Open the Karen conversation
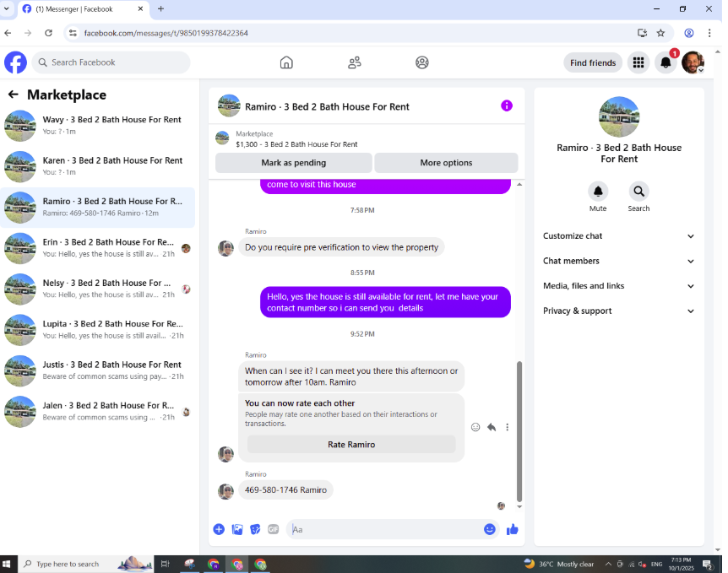The width and height of the screenshot is (728, 573). coord(97,166)
